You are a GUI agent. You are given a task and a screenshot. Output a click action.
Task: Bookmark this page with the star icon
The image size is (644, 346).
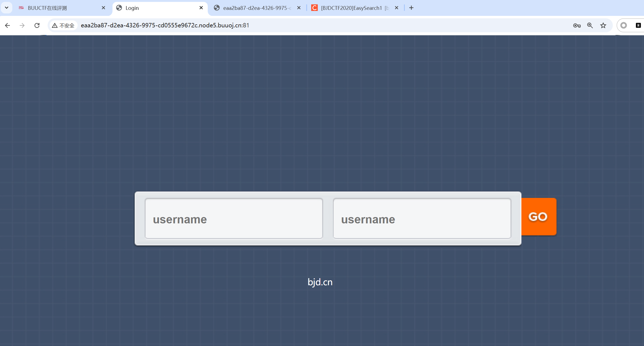pos(603,25)
